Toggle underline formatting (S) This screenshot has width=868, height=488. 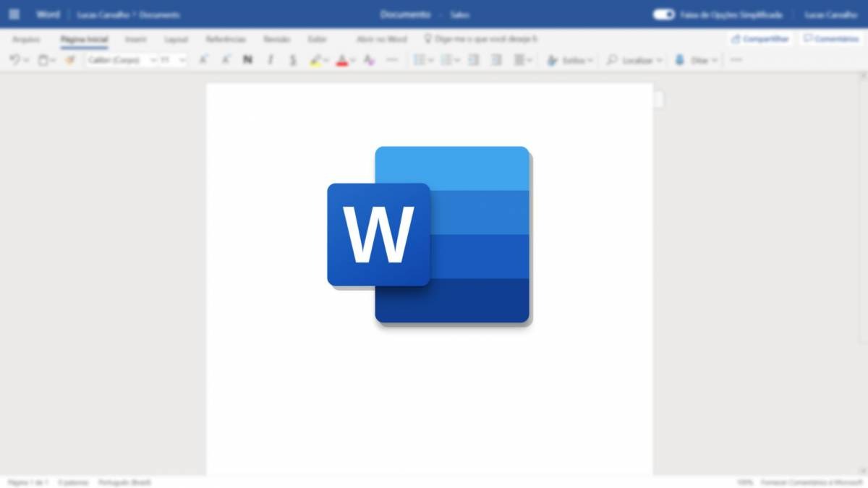click(x=293, y=61)
